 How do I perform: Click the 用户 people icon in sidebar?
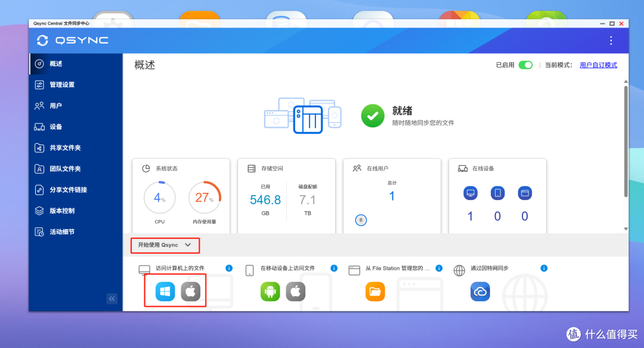[39, 106]
